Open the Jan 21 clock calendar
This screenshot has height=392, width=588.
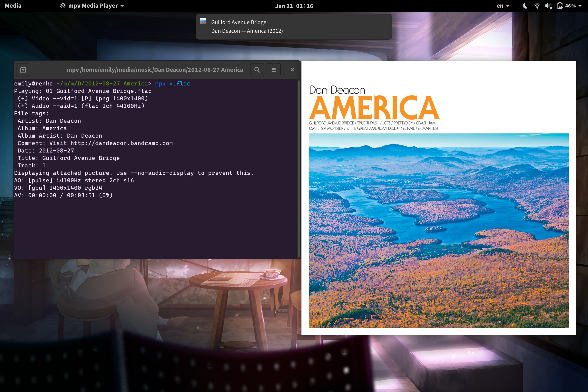[294, 6]
